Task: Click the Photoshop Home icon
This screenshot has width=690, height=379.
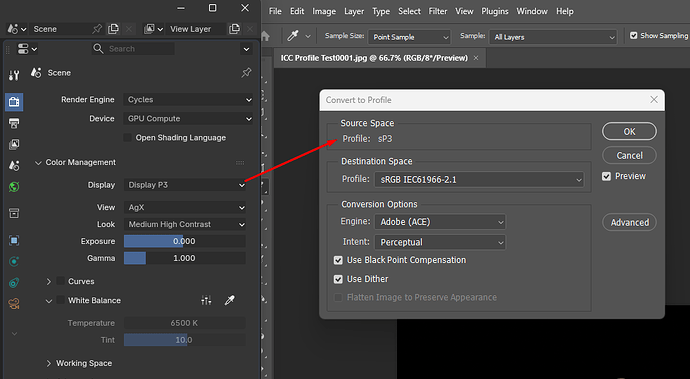Action: coord(265,37)
